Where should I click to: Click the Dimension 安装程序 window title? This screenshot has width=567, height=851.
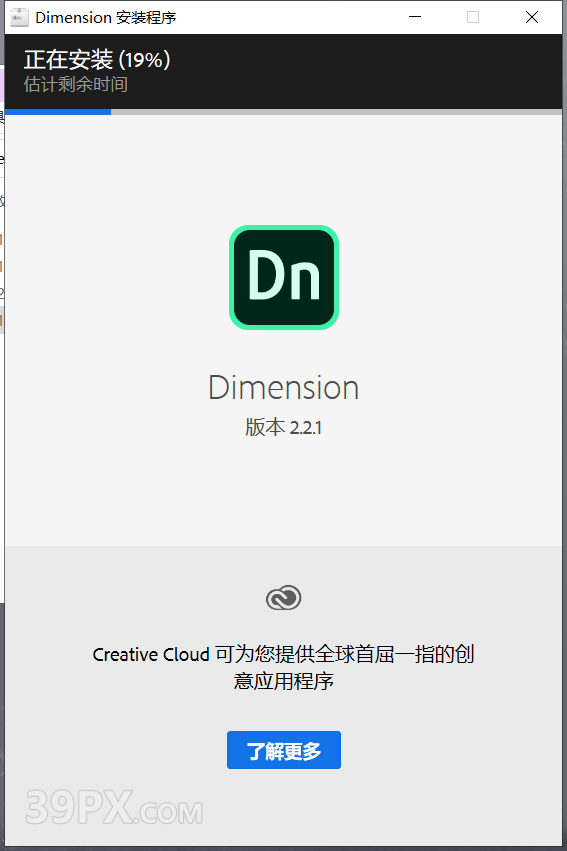[106, 17]
